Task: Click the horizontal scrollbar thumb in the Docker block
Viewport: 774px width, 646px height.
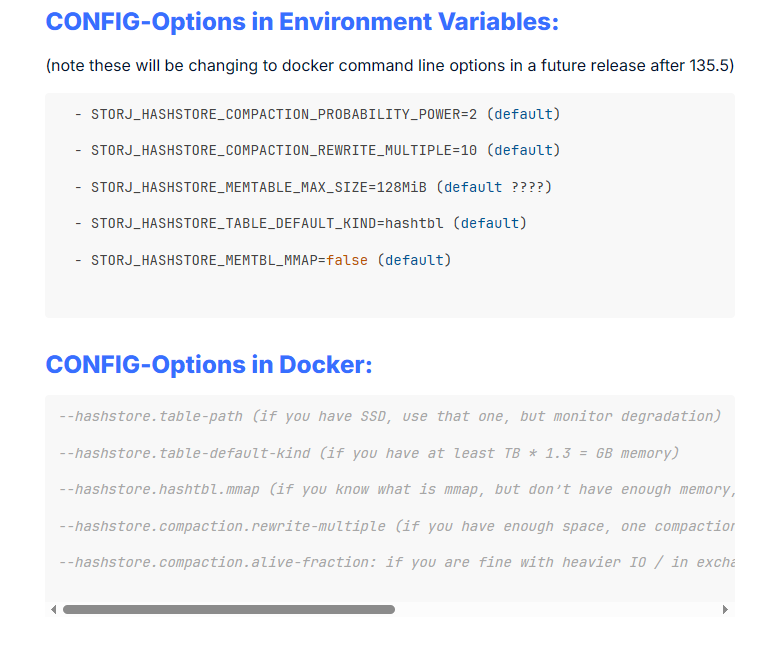Action: coord(228,609)
